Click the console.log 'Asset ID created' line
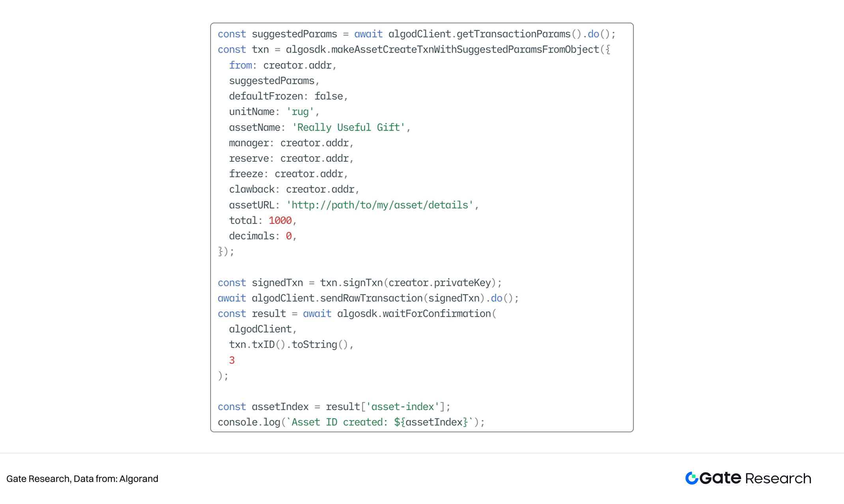 [351, 422]
